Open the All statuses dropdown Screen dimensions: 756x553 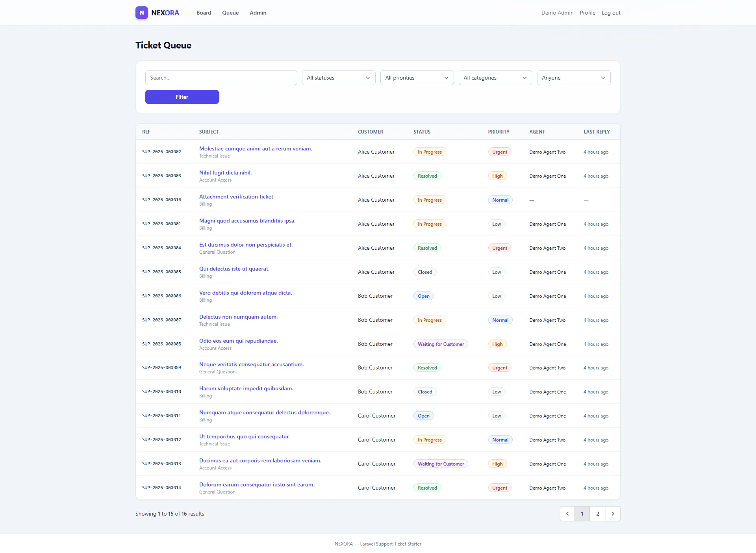[339, 78]
